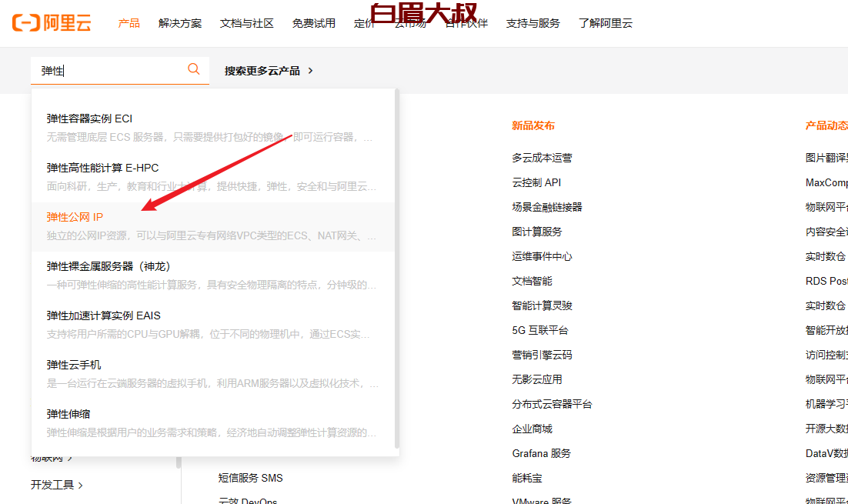Open 图计算服务 link
The height and width of the screenshot is (504, 848).
pos(537,232)
